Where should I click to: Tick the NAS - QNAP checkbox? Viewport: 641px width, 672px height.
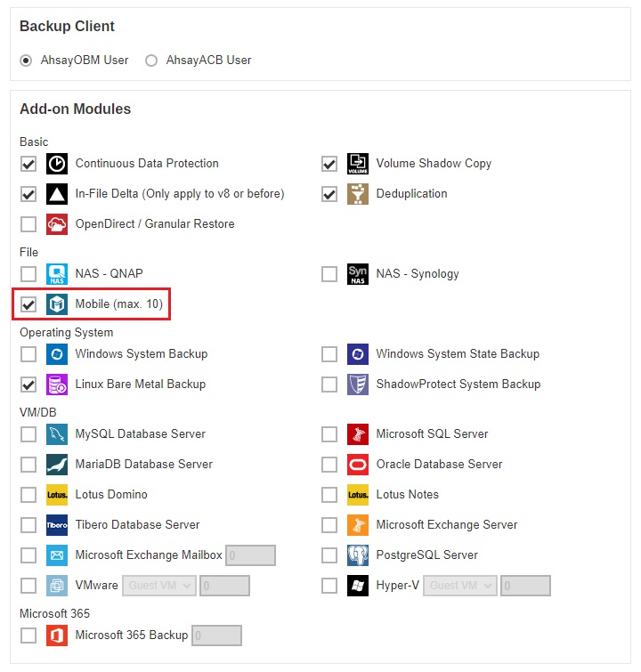28,274
